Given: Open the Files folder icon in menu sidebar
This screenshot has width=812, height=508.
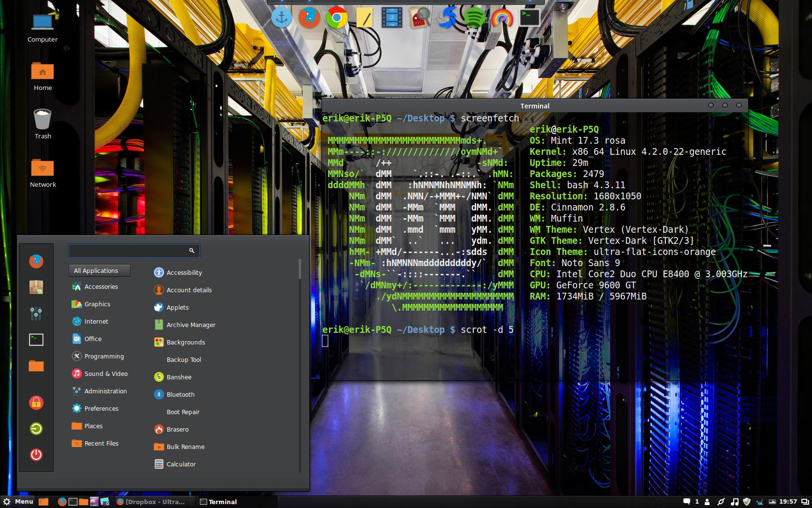Looking at the screenshot, I should 36,366.
